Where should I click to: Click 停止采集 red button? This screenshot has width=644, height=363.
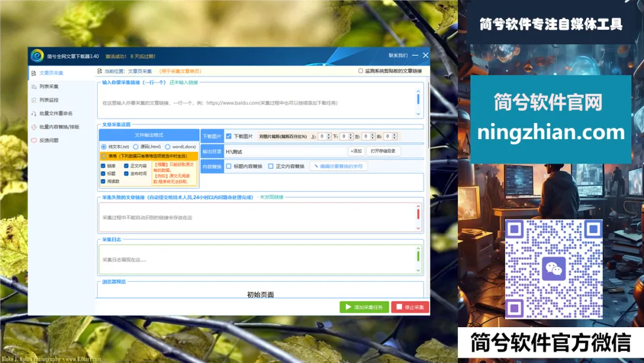pos(410,307)
